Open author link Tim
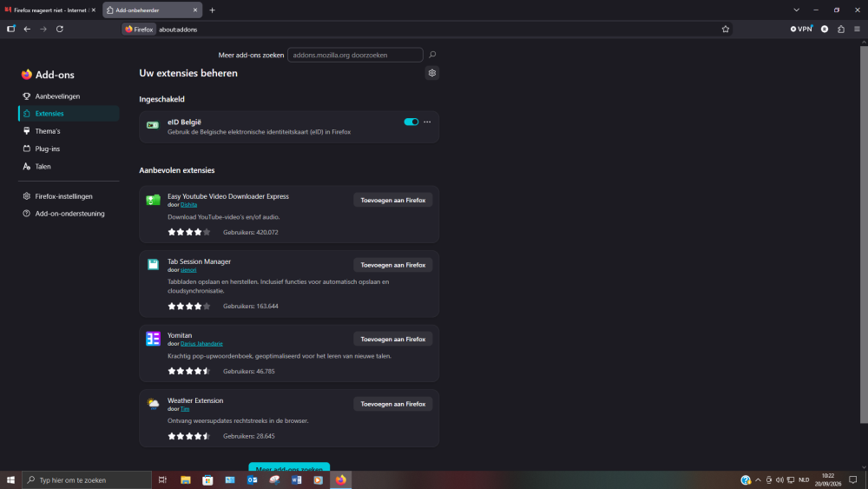This screenshot has height=489, width=868. click(x=185, y=409)
